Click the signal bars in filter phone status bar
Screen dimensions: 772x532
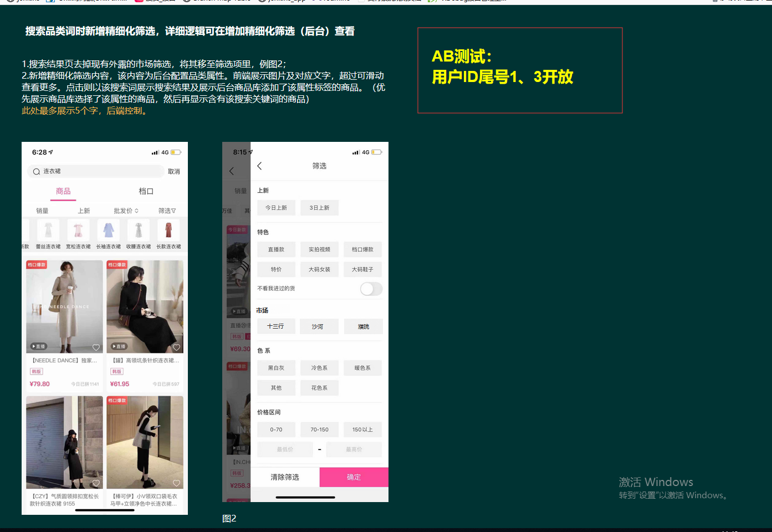pyautogui.click(x=356, y=152)
